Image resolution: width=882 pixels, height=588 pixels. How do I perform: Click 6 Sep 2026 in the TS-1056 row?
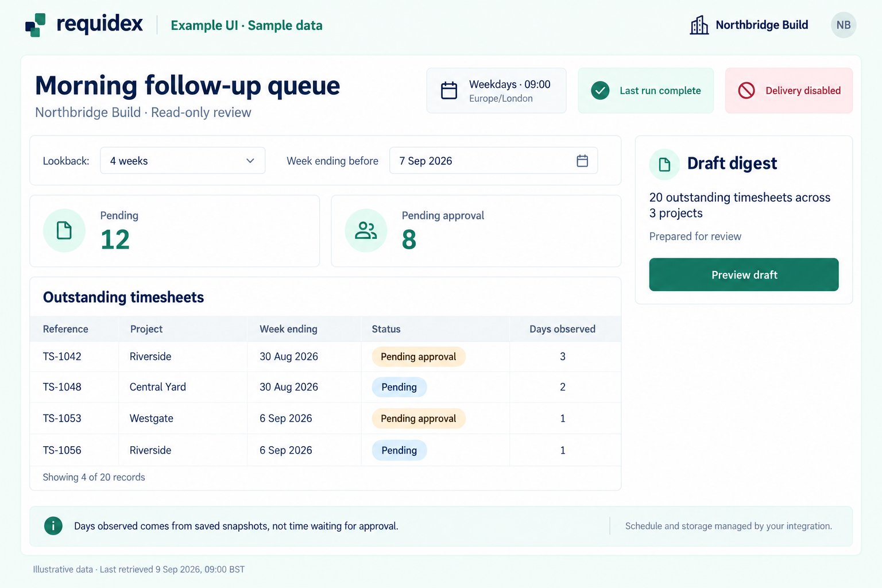(x=286, y=450)
